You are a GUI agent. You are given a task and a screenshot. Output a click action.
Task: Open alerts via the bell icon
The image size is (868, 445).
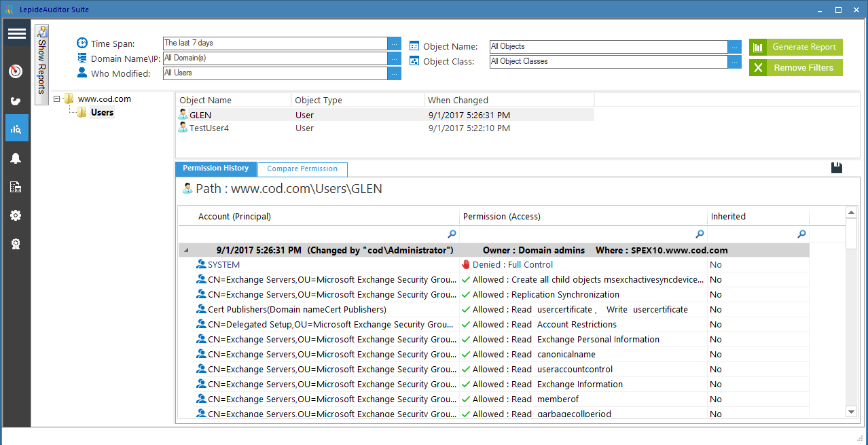click(16, 158)
